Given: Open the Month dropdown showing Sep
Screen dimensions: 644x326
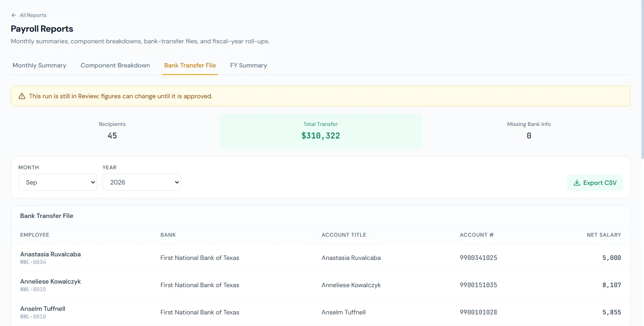Looking at the screenshot, I should (58, 182).
